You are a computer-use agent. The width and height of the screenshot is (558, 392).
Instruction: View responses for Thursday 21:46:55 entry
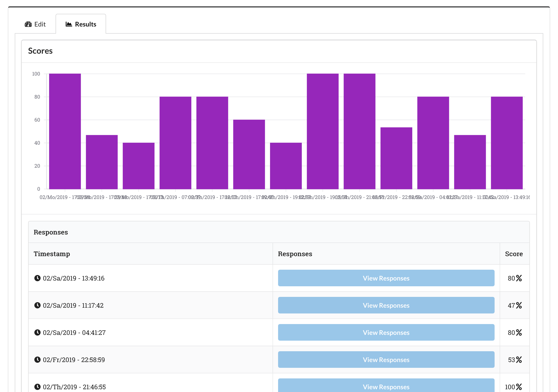coord(386,386)
